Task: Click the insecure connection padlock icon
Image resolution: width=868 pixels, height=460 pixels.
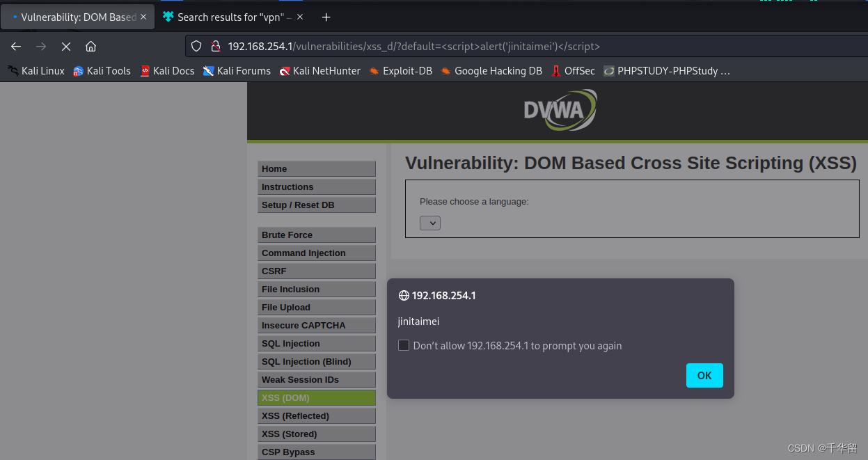Action: (x=215, y=46)
